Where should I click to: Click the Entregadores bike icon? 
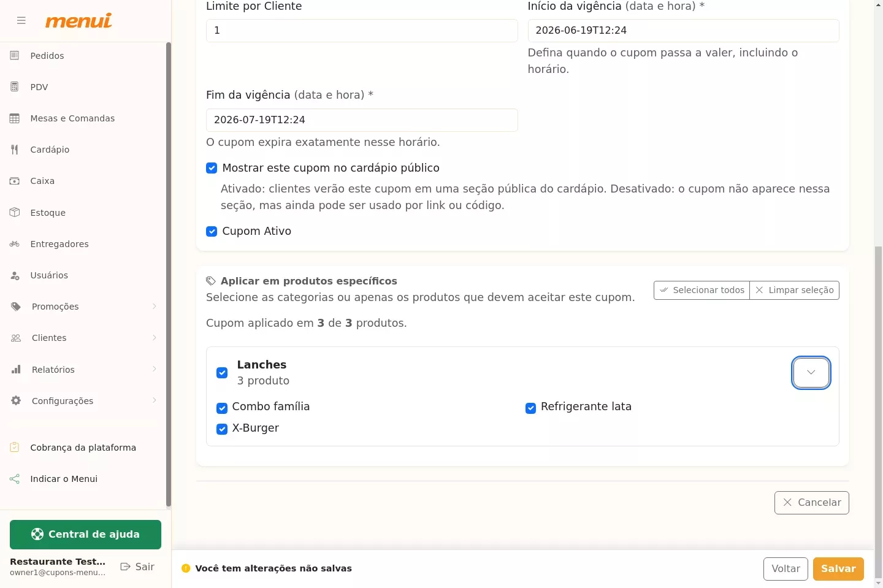click(x=15, y=244)
